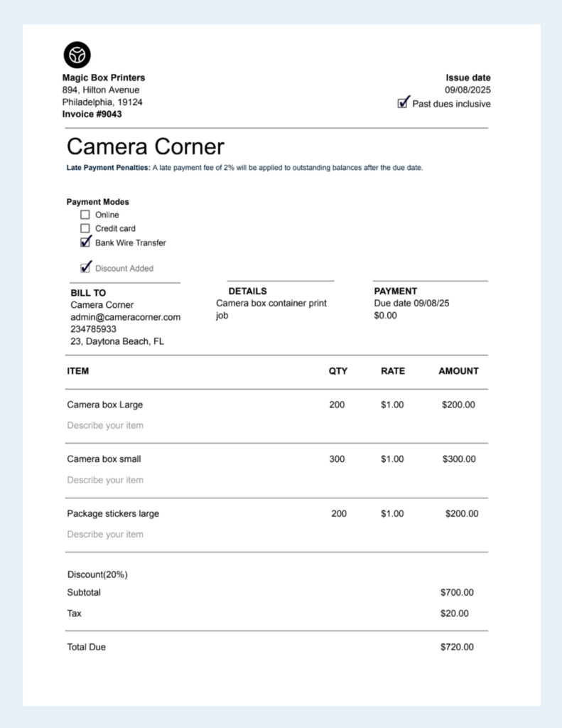Enable the Credit card payment checkbox
The width and height of the screenshot is (562, 728).
(85, 228)
